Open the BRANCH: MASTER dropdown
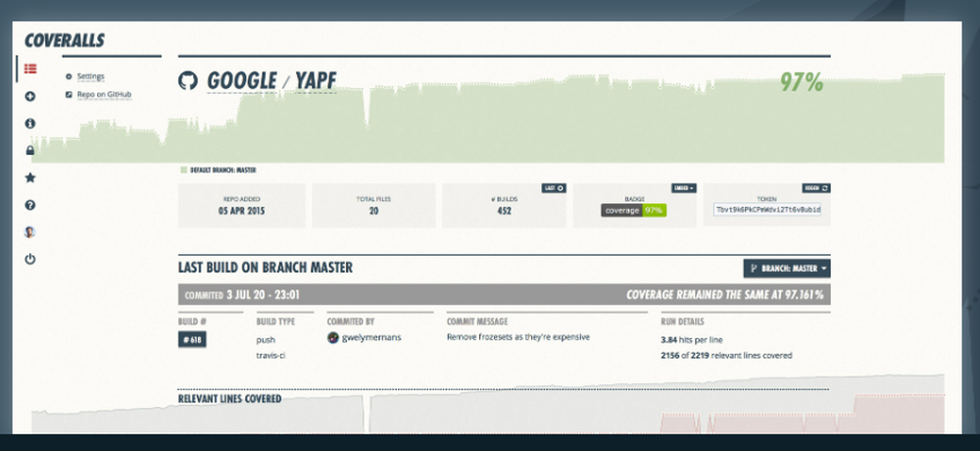The height and width of the screenshot is (451, 980). 787,269
